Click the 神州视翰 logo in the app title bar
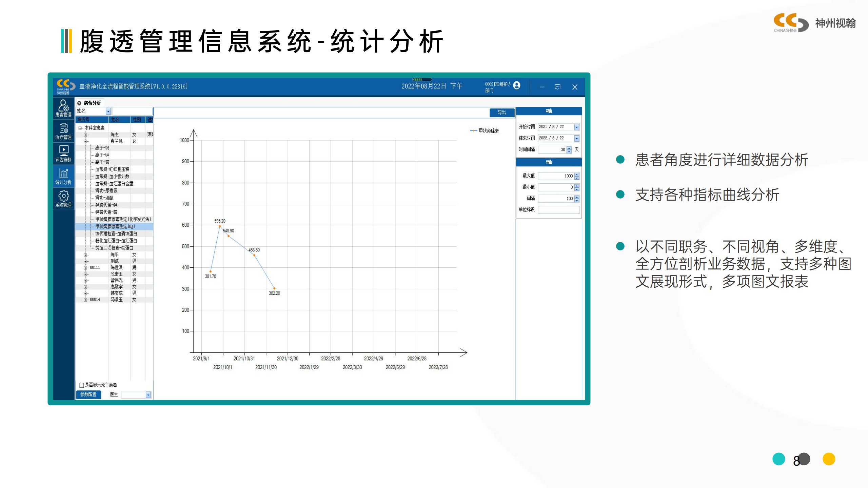This screenshot has height=488, width=868. point(65,87)
